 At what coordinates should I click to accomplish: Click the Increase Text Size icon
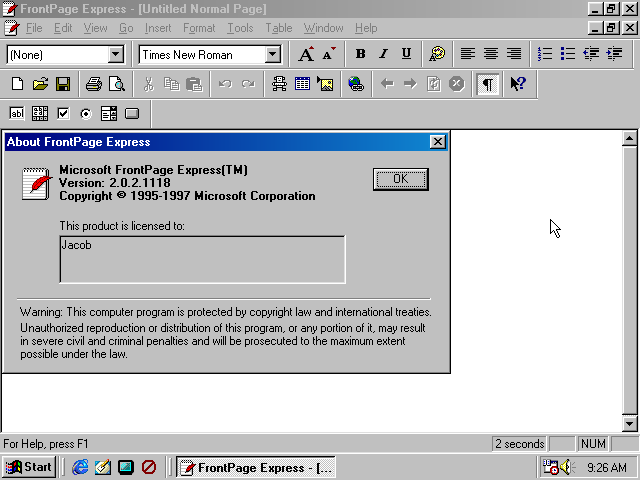306,54
